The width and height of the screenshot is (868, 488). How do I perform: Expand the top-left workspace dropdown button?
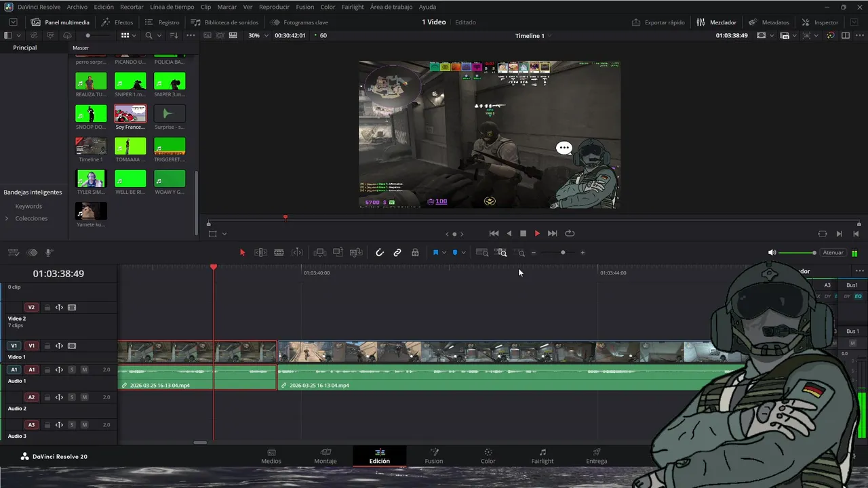tap(13, 22)
